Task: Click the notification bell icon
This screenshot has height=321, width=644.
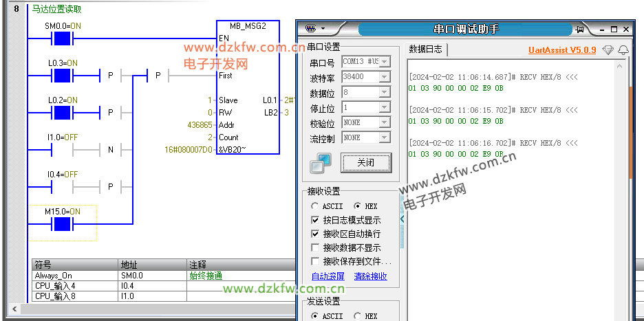Action: click(x=623, y=50)
